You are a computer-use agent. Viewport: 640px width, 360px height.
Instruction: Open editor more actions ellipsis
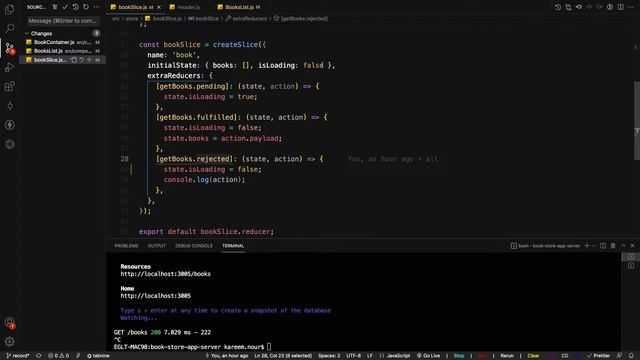631,7
